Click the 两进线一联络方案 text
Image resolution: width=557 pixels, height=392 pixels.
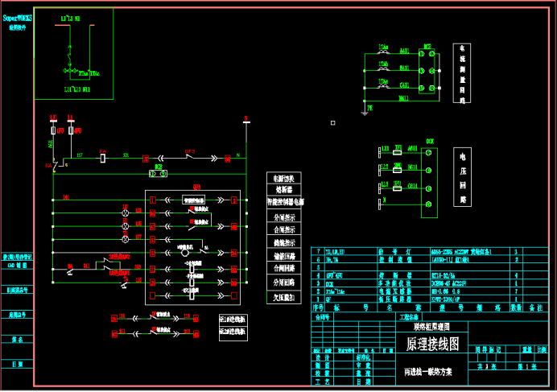428,372
